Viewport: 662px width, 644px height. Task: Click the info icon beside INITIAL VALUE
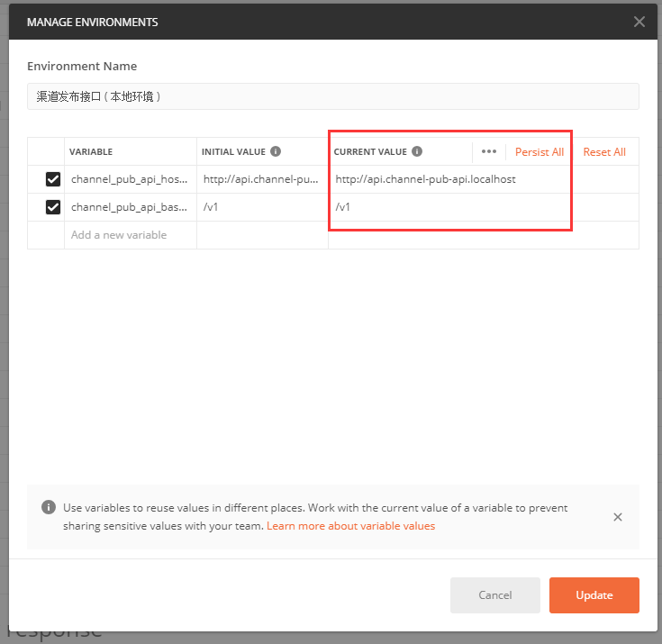[276, 152]
